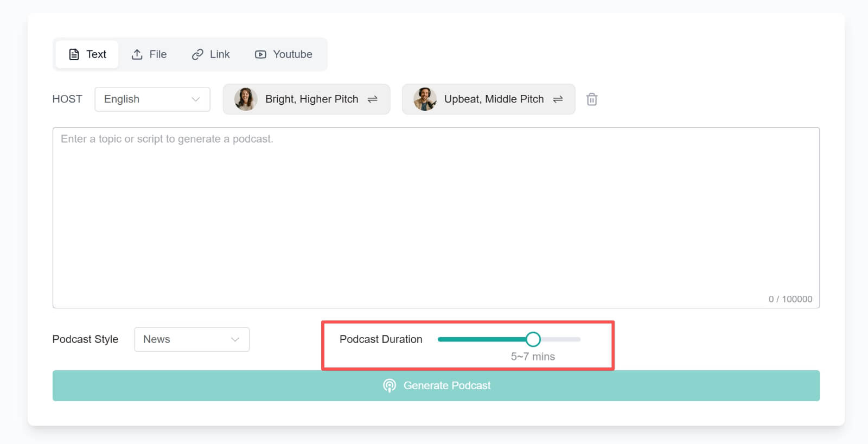Click the Podcast Duration slider handle
The image size is (868, 444).
pos(533,339)
